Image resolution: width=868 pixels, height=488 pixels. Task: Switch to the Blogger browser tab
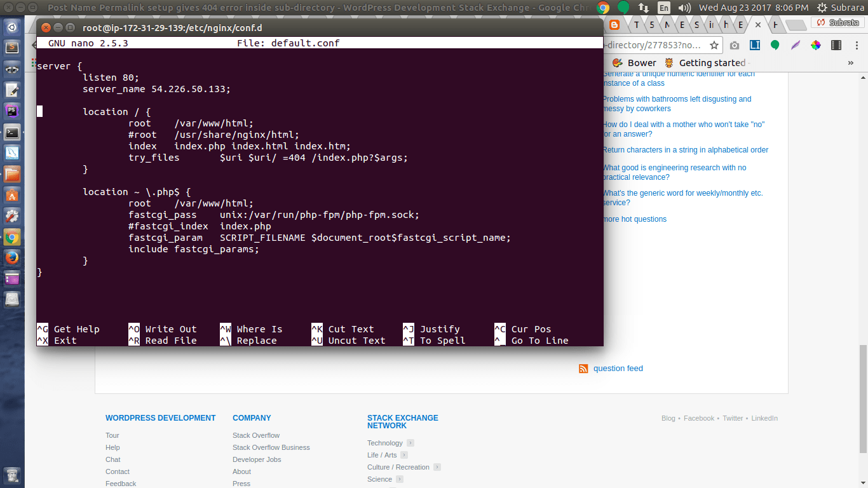614,25
